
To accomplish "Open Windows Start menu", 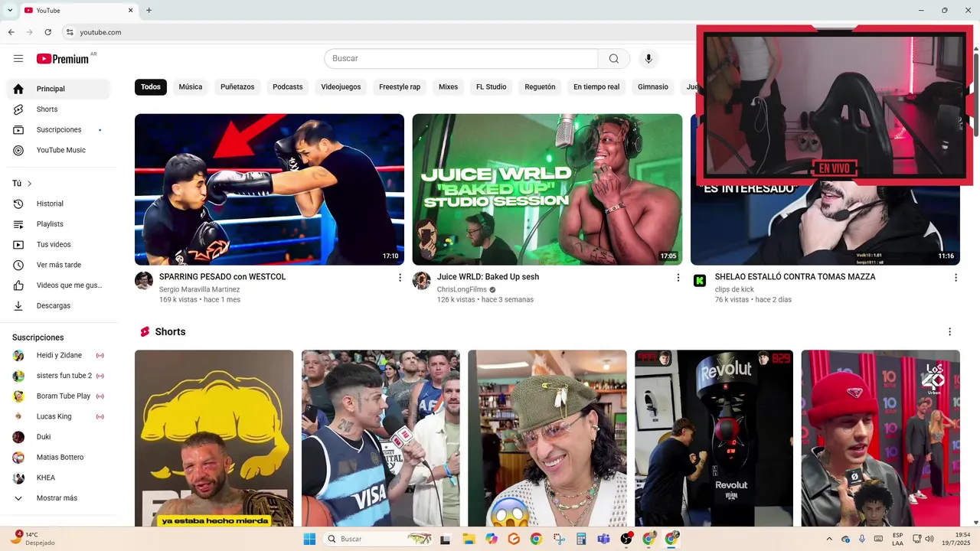I will point(309,539).
